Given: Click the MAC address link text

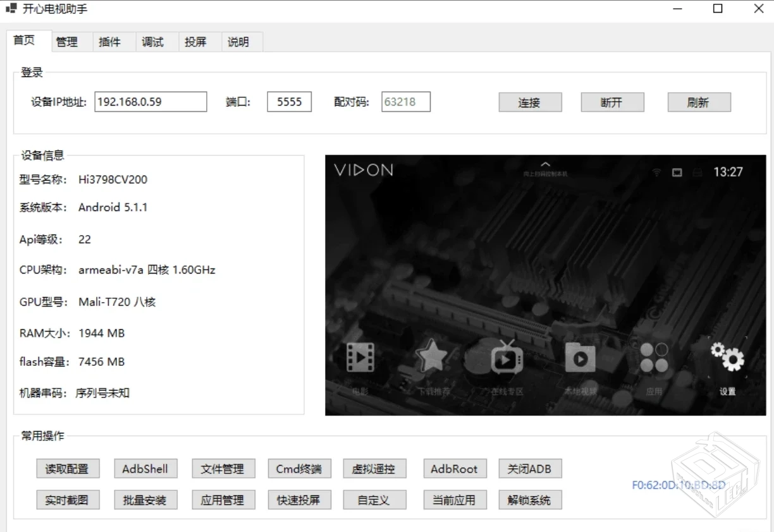Looking at the screenshot, I should click(678, 485).
